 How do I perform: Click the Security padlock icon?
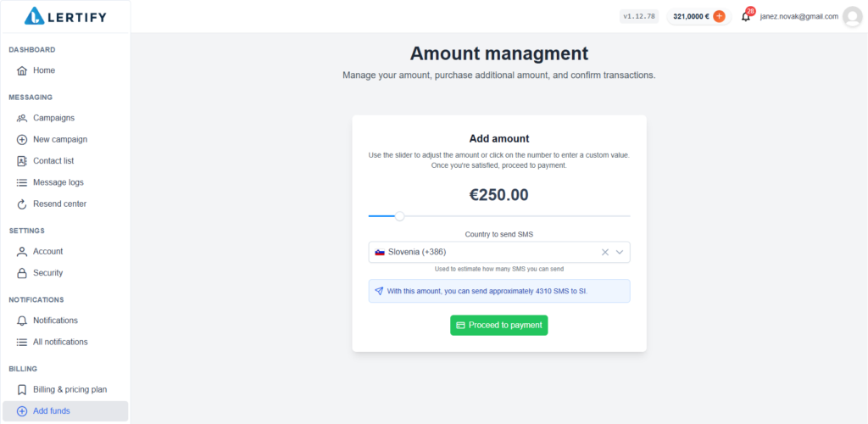tap(22, 273)
